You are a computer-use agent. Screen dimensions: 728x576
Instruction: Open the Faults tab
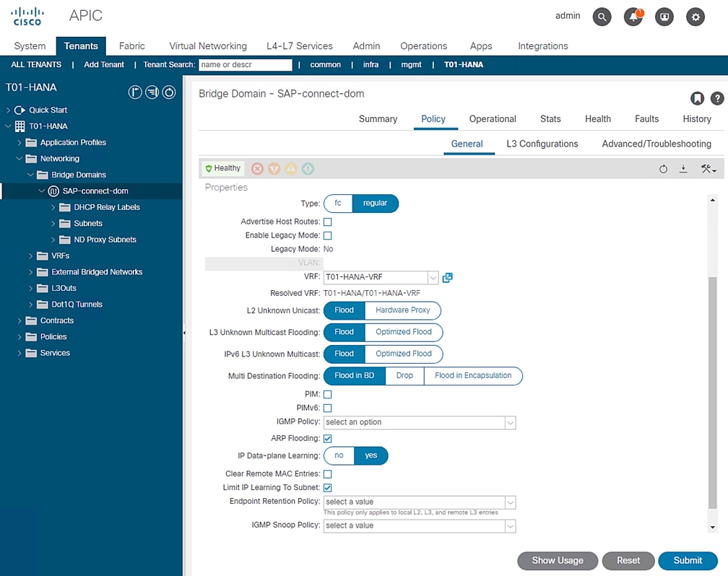(x=646, y=119)
